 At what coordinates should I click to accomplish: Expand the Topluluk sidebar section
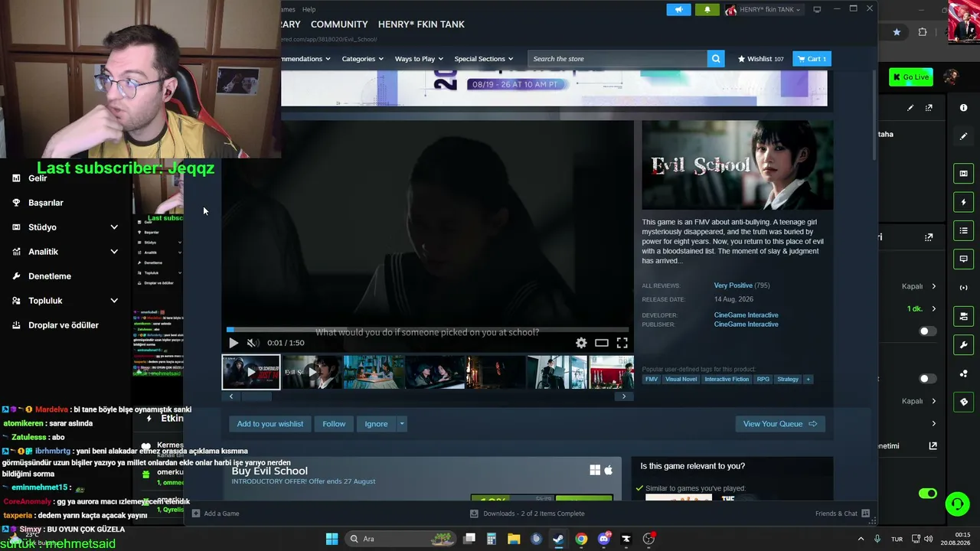coord(114,301)
